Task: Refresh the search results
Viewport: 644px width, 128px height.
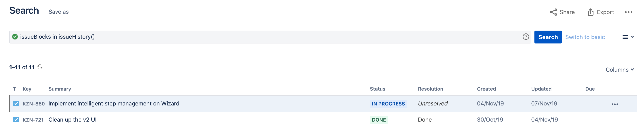Action: [x=40, y=67]
